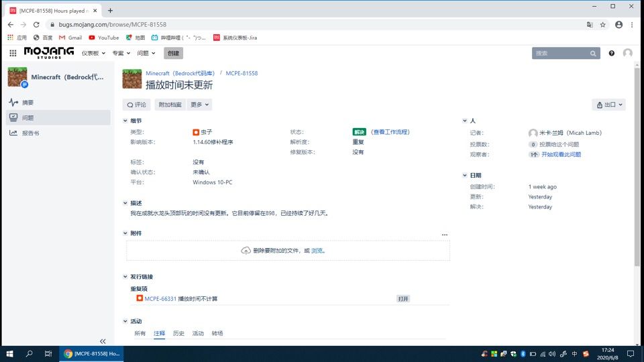Open the 仪表板 dashboards dropdown
This screenshot has height=362, width=644.
click(93, 53)
